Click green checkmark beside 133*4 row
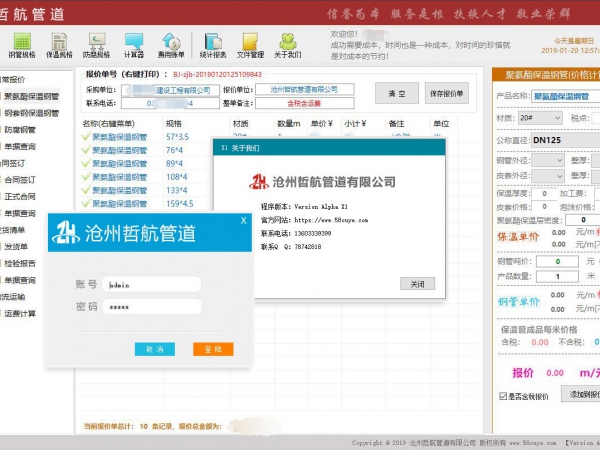The image size is (600, 450). tap(86, 190)
